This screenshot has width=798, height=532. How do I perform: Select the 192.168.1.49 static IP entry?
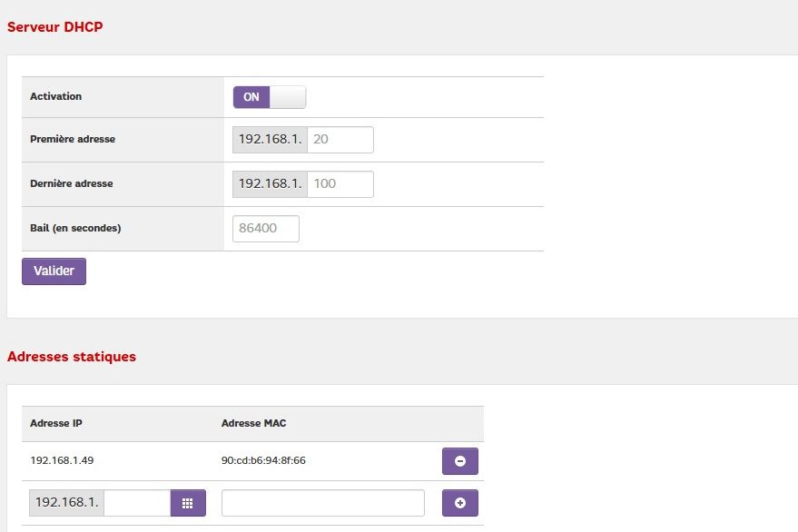point(63,460)
